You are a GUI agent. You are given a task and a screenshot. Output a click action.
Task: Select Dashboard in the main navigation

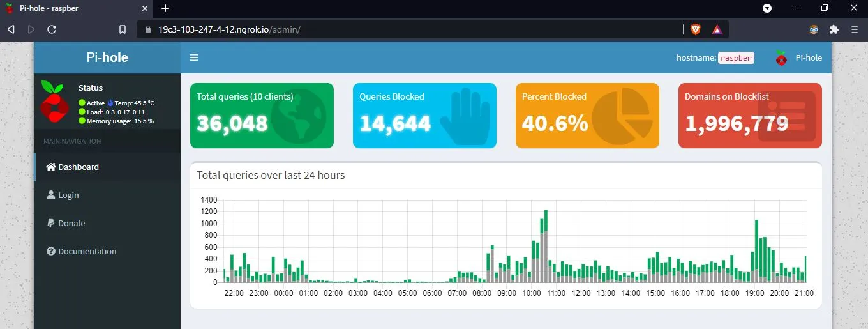[78, 167]
